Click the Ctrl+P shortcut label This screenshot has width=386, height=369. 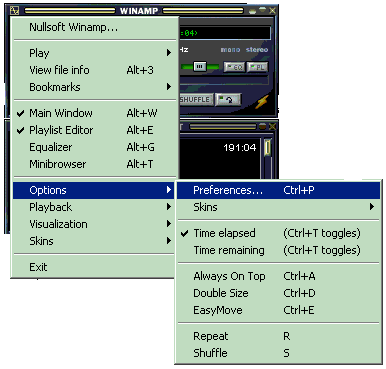(x=299, y=190)
